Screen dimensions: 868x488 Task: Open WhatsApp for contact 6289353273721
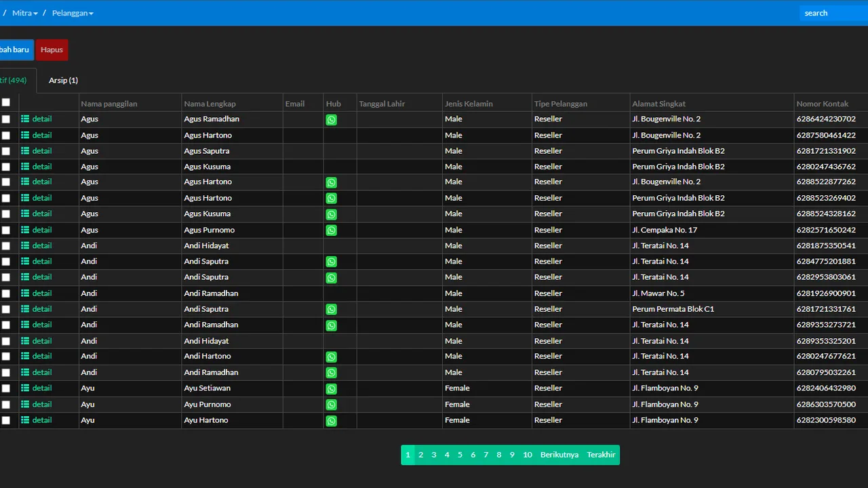(331, 325)
